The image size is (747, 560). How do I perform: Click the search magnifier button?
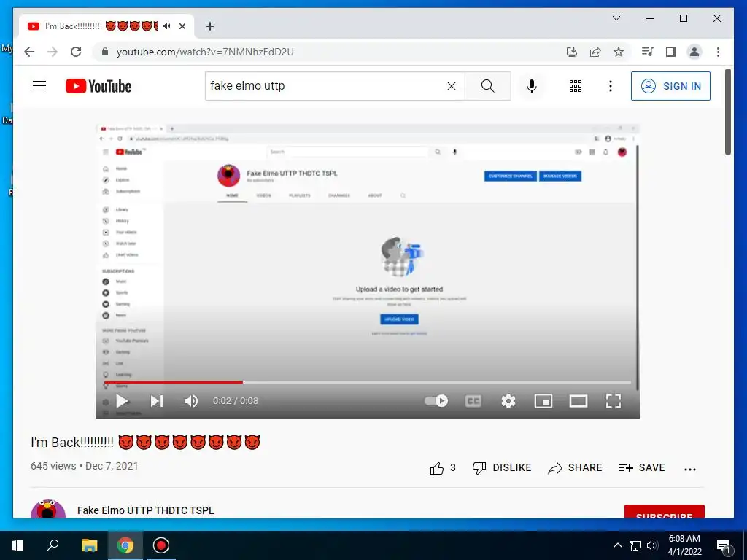tap(487, 86)
